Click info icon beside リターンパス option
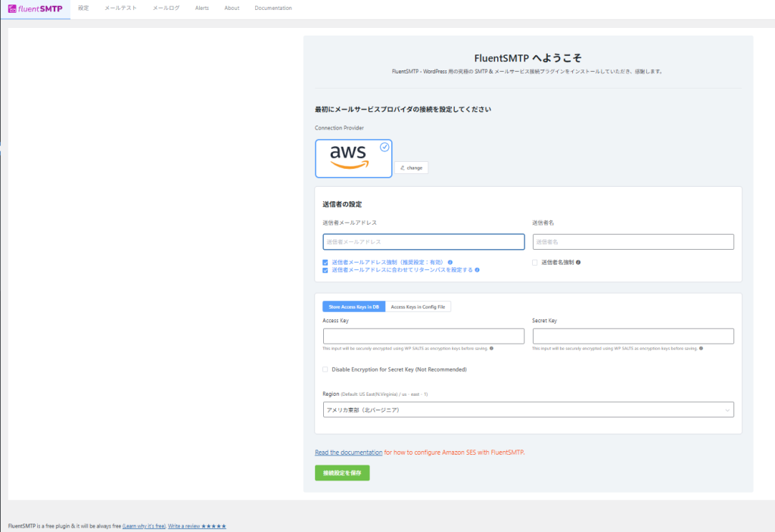Screen dimensions: 775x532 [478, 269]
